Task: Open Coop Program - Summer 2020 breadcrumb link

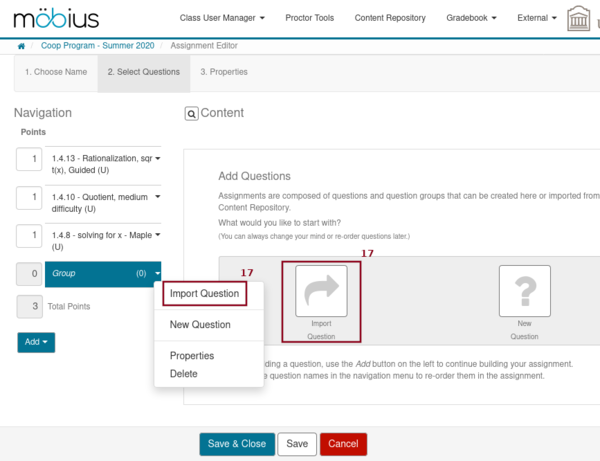Action: coord(98,46)
